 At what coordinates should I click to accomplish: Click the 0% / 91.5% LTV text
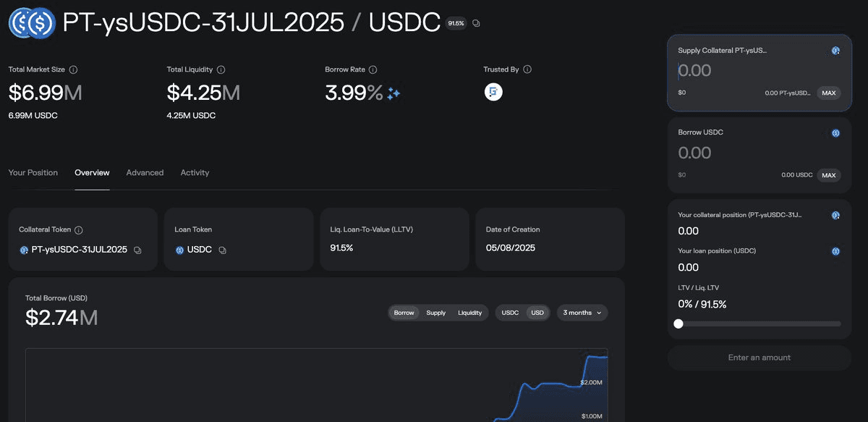pos(702,304)
